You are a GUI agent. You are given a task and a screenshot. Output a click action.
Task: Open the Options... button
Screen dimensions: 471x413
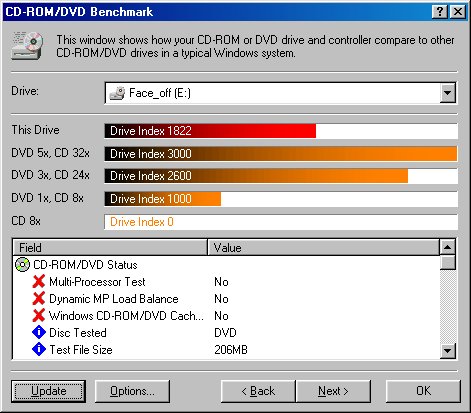[x=132, y=391]
